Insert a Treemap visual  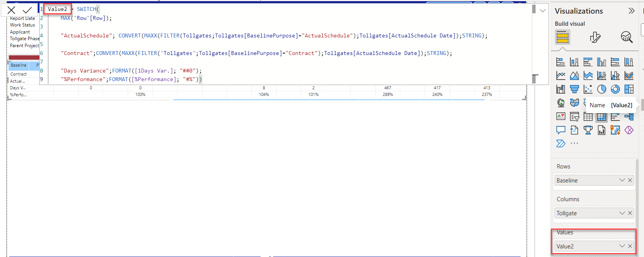pos(629,89)
